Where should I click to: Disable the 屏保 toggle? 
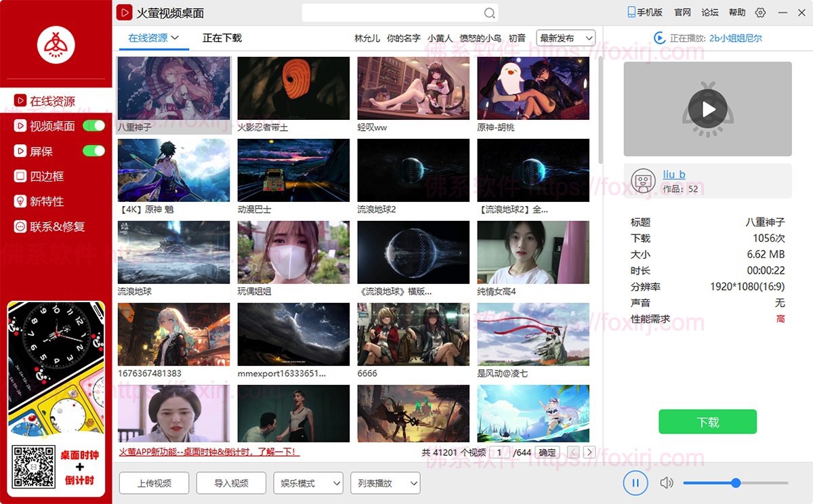[x=94, y=151]
